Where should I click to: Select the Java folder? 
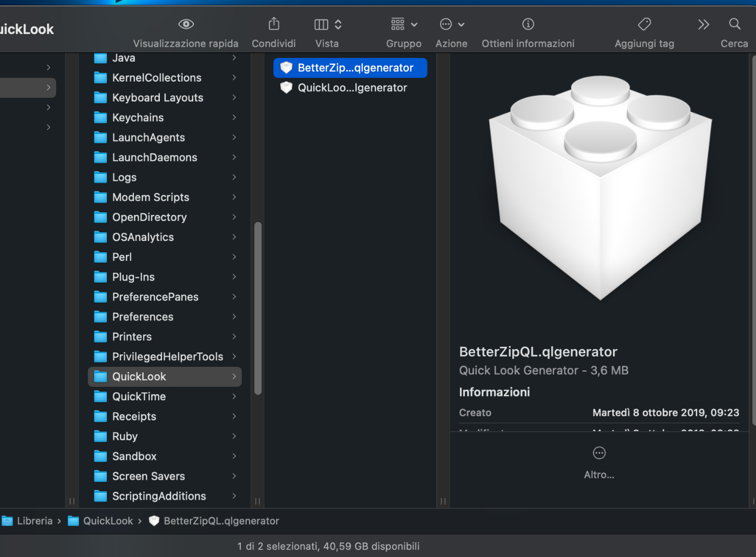tap(165, 58)
